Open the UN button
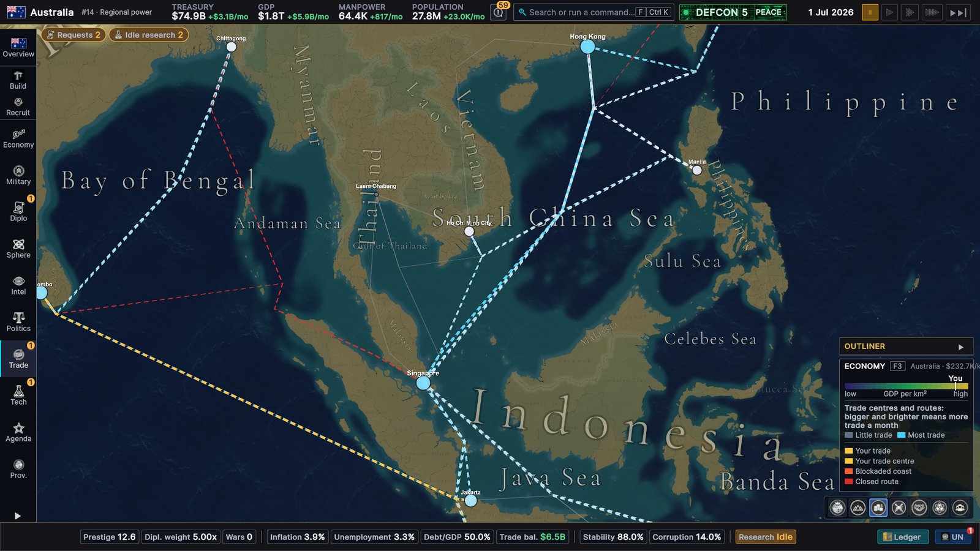 click(953, 537)
